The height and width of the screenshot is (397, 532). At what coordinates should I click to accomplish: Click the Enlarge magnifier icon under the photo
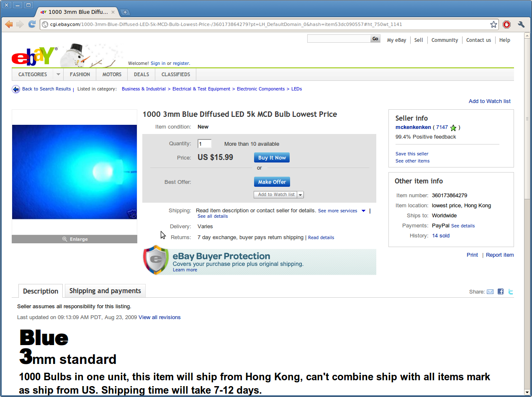pos(64,239)
